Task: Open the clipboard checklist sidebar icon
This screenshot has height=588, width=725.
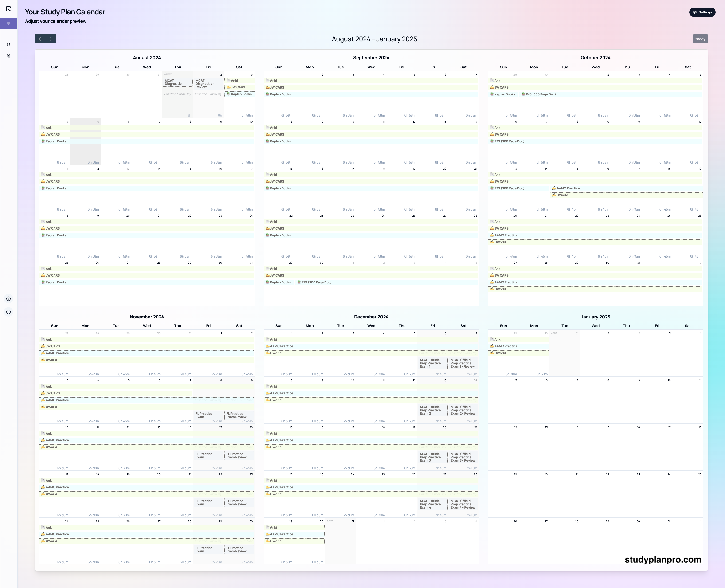Action: pos(8,55)
